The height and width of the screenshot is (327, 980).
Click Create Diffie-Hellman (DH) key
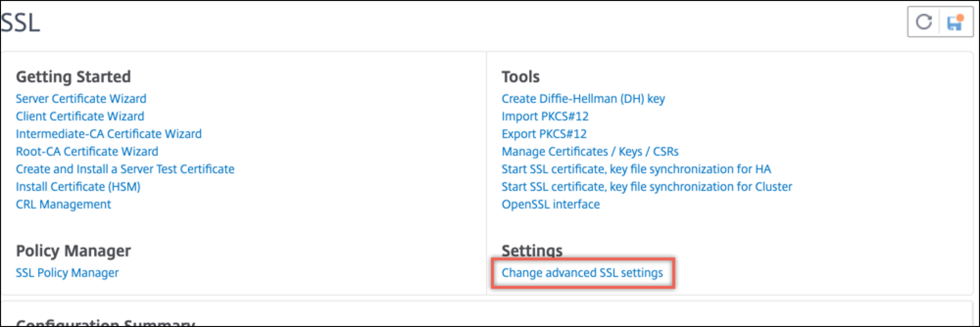(x=583, y=99)
